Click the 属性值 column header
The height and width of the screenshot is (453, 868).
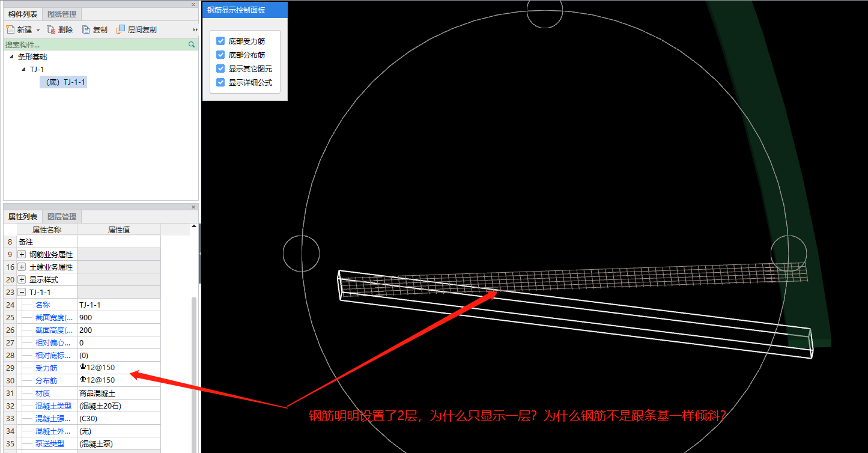119,230
